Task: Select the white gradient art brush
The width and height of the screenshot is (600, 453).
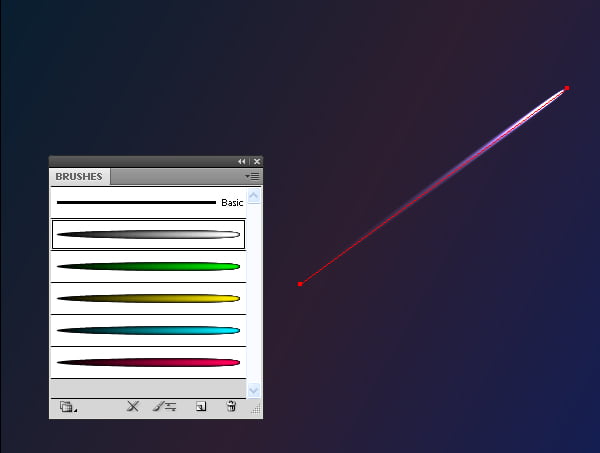Action: pyautogui.click(x=148, y=235)
